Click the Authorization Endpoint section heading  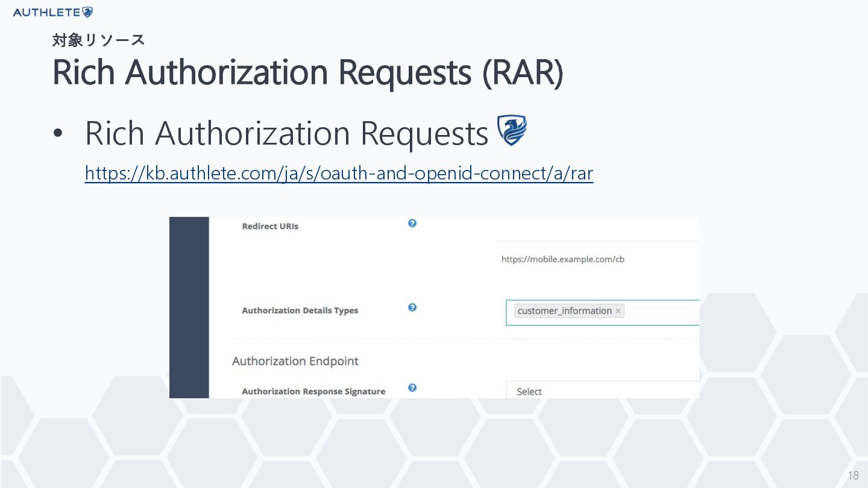(295, 361)
